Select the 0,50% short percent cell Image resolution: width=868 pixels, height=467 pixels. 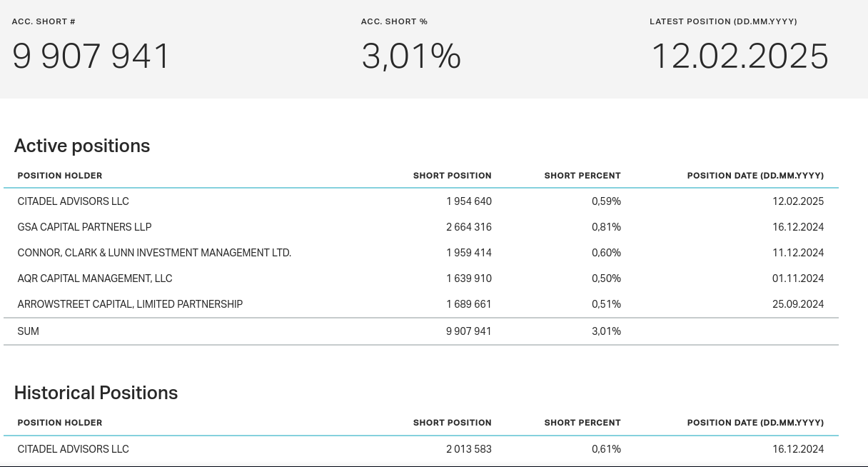606,278
